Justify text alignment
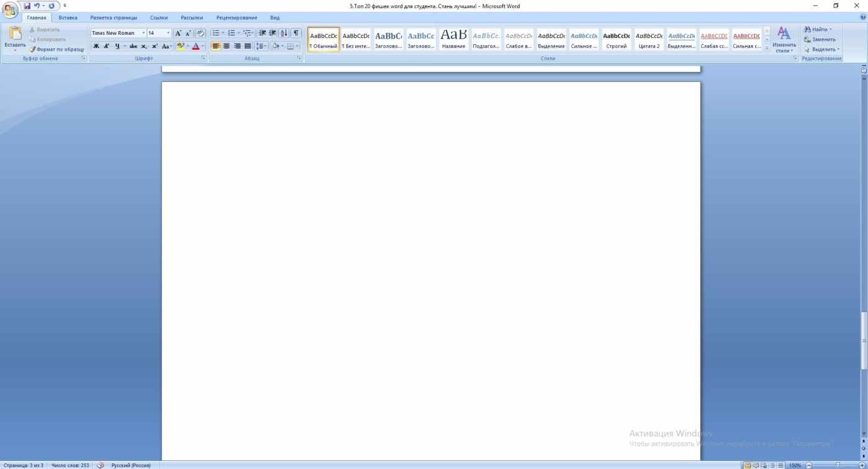 coord(248,46)
